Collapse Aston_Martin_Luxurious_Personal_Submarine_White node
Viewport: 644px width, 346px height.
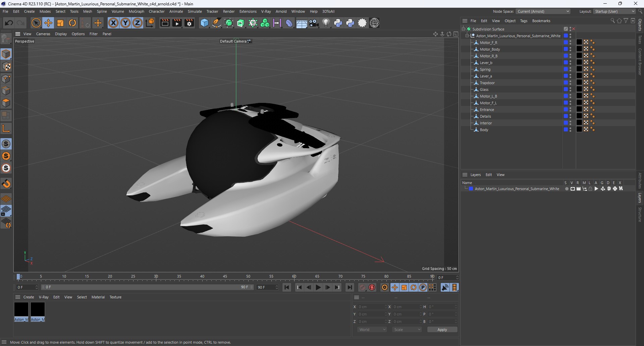(467, 36)
